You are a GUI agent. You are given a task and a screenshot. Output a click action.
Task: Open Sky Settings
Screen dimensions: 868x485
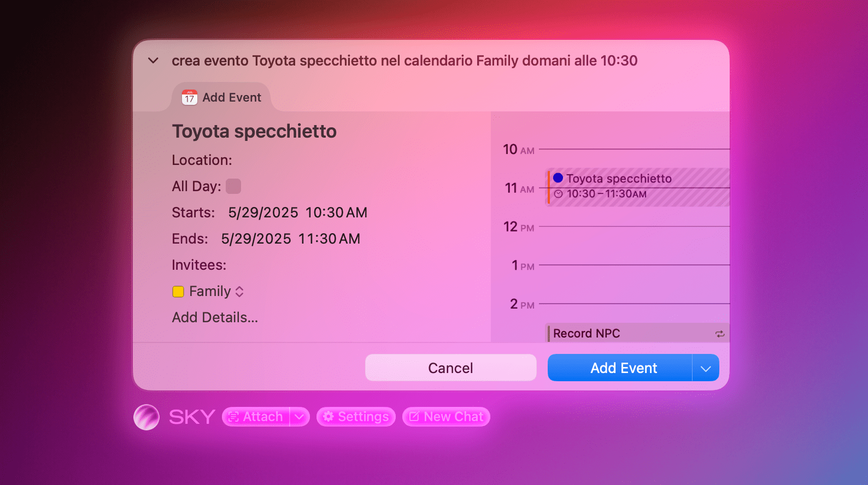pos(356,417)
